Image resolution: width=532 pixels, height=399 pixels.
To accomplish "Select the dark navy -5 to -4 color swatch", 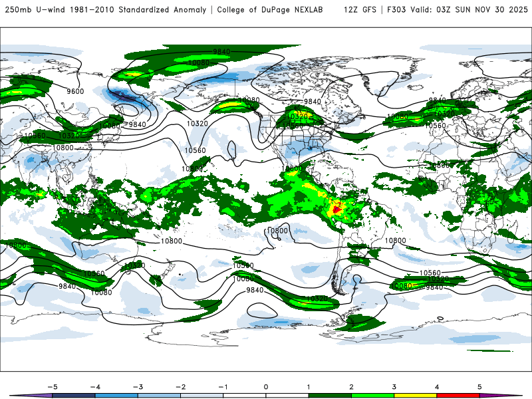I will click(x=74, y=396).
